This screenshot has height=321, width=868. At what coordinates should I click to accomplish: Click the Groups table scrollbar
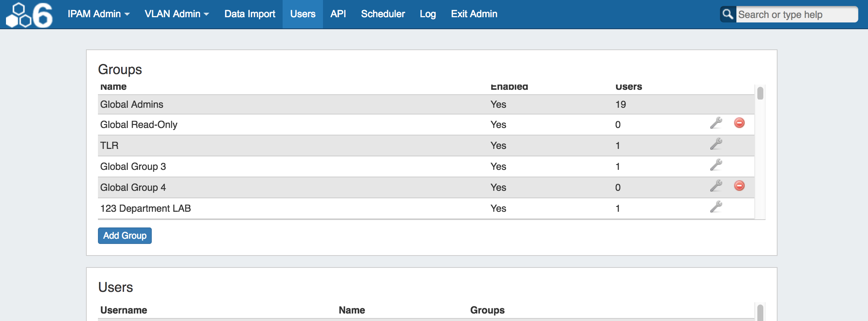760,94
